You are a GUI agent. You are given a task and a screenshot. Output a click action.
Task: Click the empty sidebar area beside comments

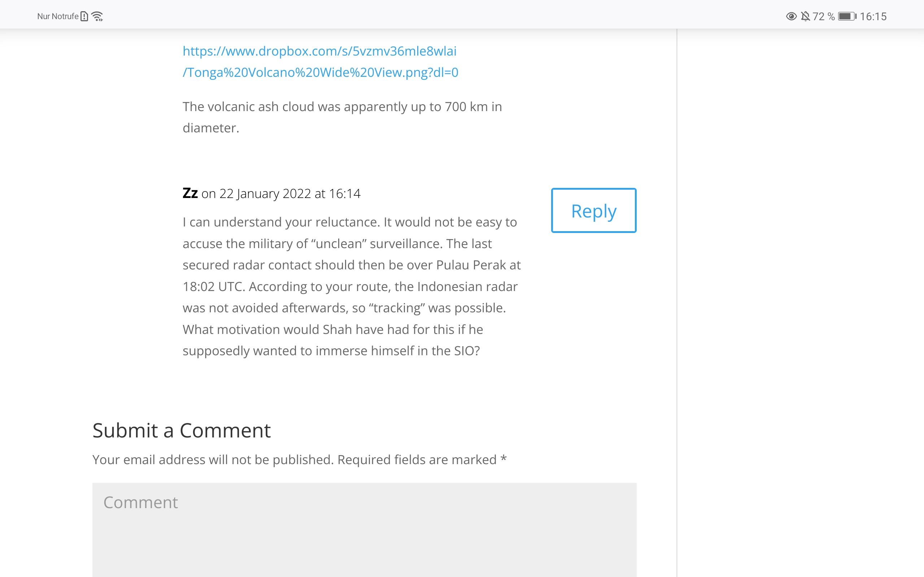coord(800,301)
